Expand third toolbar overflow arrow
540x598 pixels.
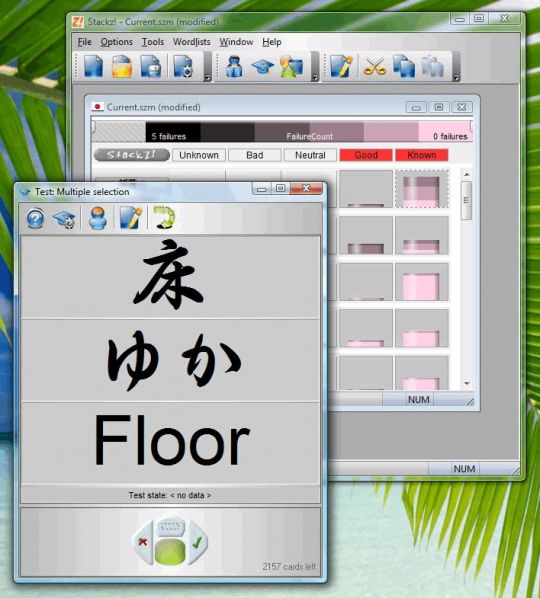[456, 78]
